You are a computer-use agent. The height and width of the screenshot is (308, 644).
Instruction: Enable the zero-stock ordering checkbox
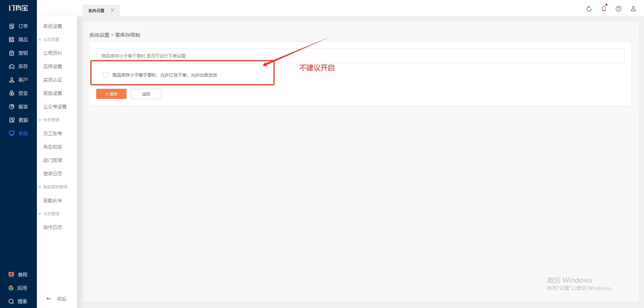[106, 75]
